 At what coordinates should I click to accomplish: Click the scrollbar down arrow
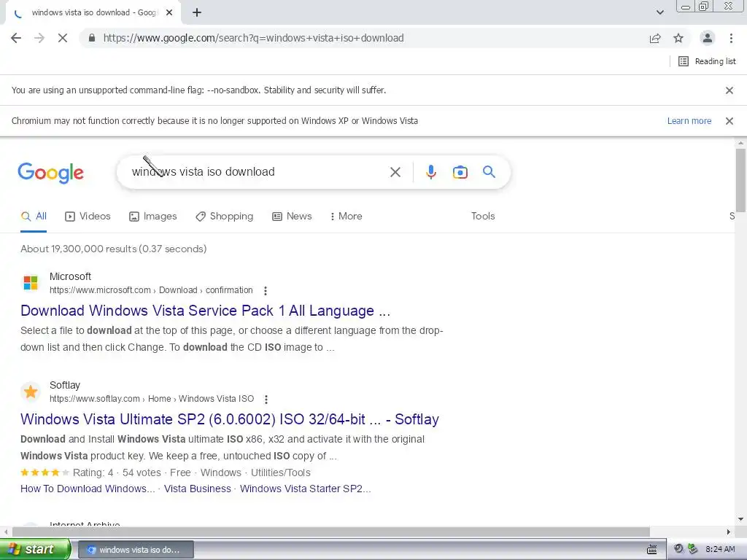tap(740, 519)
